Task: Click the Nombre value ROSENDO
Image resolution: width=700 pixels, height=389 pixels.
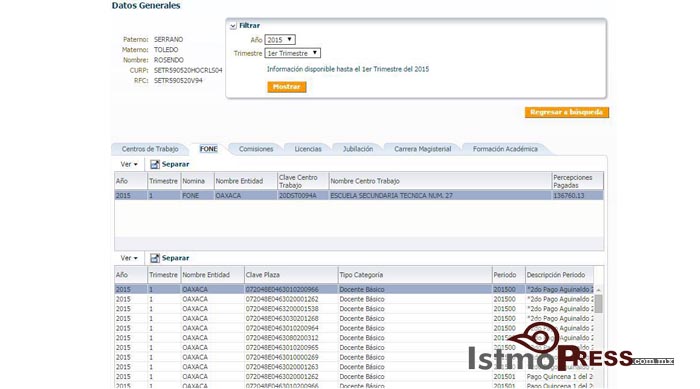Action: [x=169, y=60]
